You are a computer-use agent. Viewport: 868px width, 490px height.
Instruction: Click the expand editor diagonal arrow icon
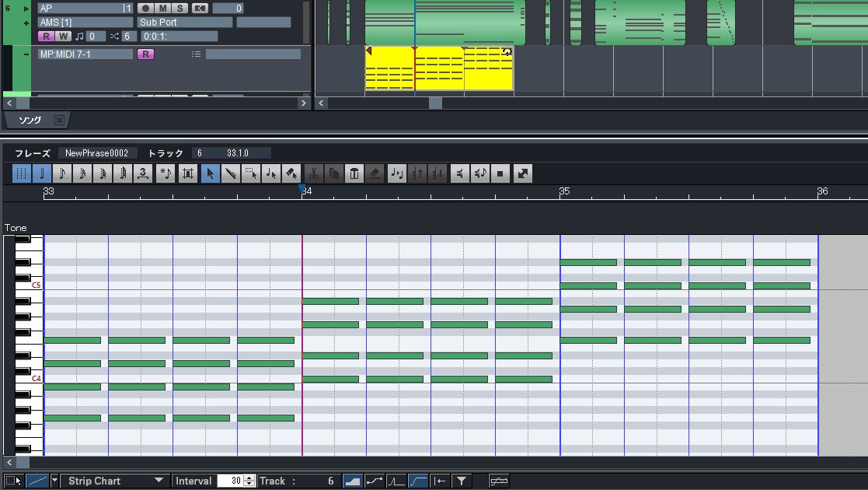tap(523, 173)
